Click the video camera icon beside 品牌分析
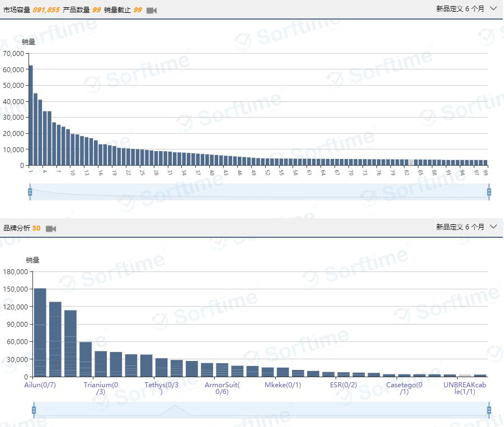This screenshot has width=504, height=427. click(51, 228)
